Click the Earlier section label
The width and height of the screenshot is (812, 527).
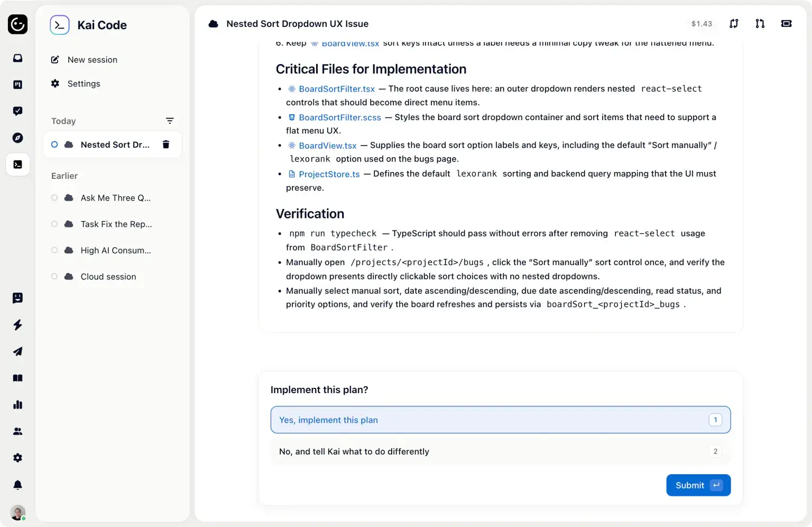click(x=64, y=176)
